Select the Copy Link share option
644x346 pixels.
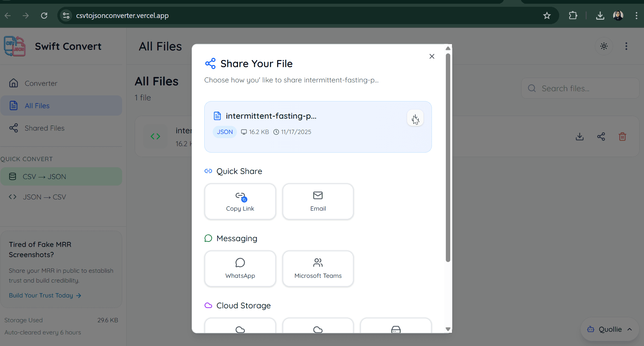(x=240, y=201)
